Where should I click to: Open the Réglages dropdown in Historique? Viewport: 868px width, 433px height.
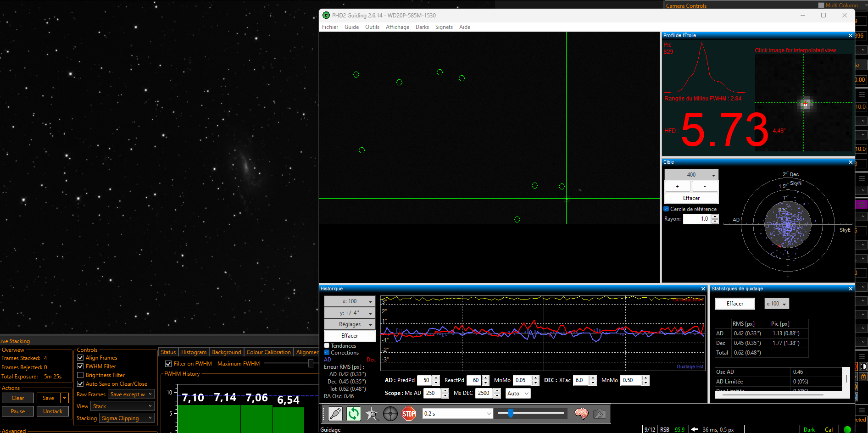point(350,324)
